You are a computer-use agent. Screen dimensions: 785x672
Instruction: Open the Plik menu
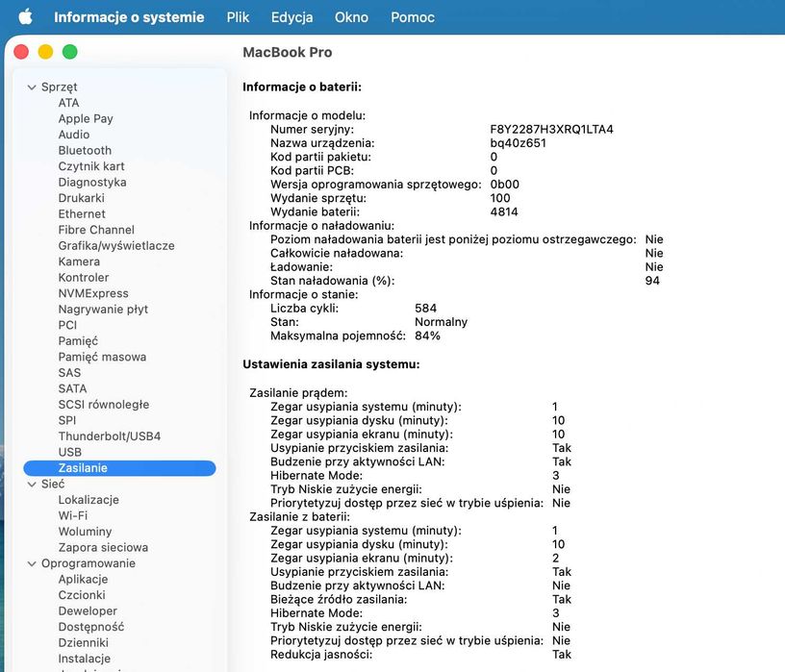(238, 17)
